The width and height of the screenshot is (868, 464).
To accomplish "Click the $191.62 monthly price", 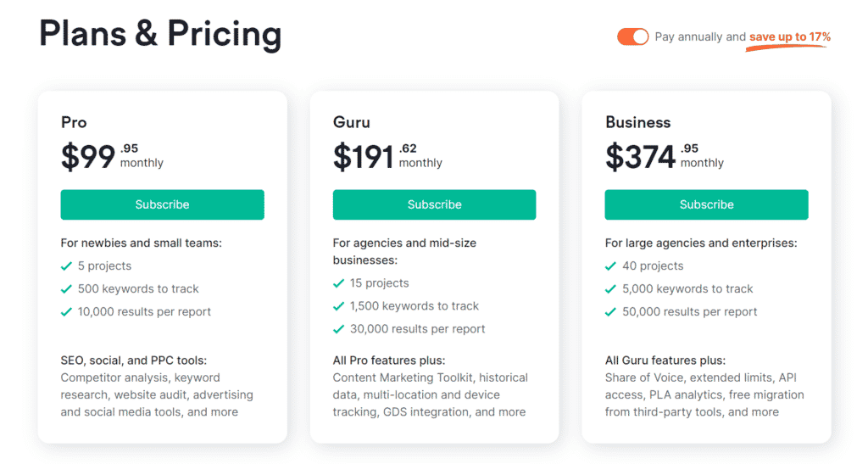I will 387,156.
